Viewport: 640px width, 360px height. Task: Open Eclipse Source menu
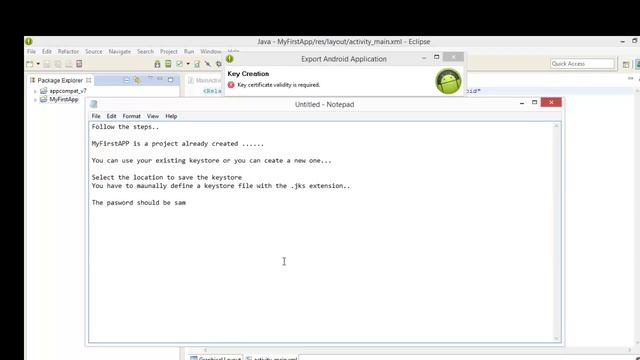pos(93,51)
